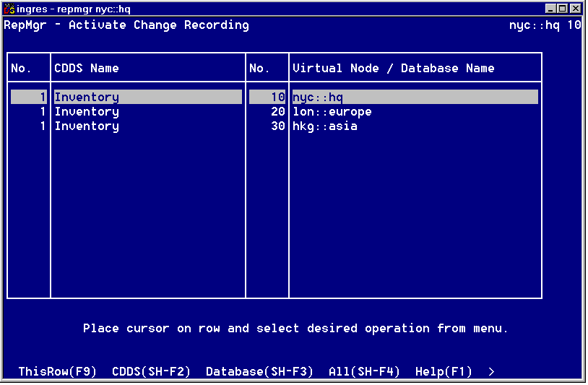
Task: Click the highlighted first Inventory CDDS row
Action: pos(87,97)
